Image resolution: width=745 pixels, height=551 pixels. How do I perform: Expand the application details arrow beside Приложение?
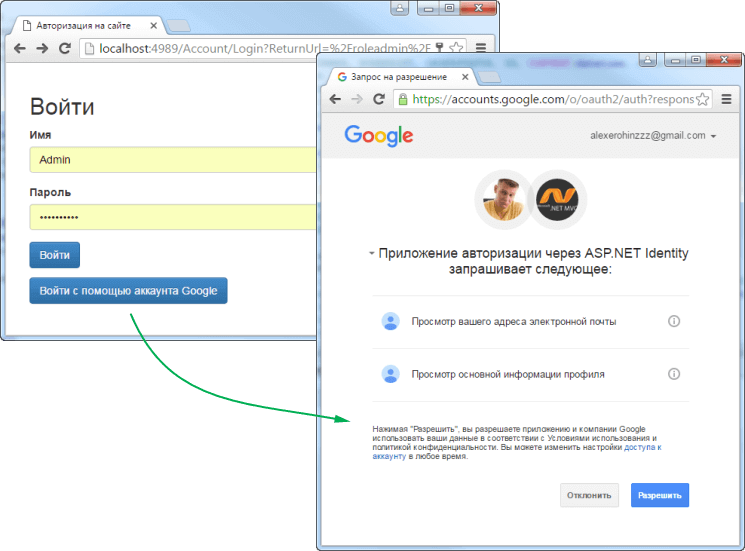pos(372,253)
